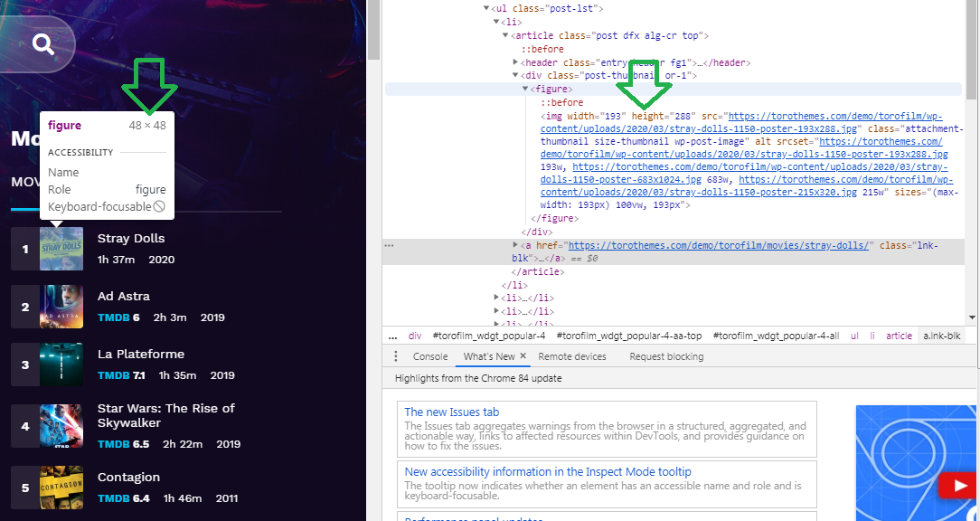Screen dimensions: 980x521
Task: Click the Stray Dolls poster thumbnail
Action: click(x=61, y=249)
